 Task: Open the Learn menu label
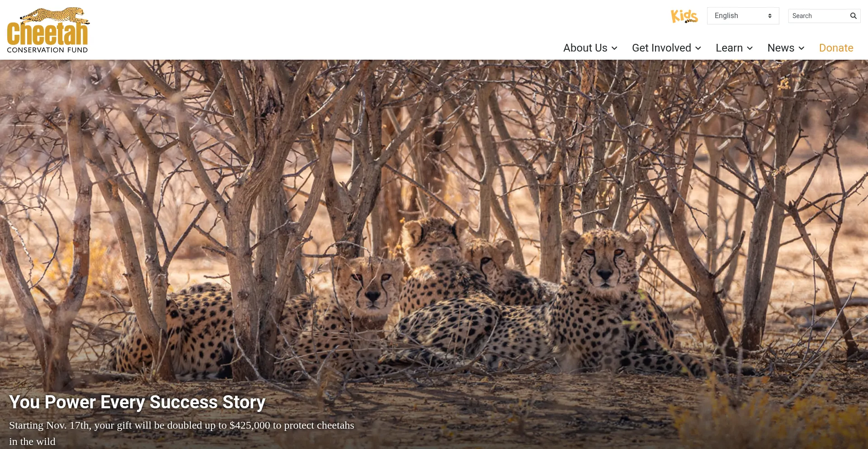pos(729,48)
